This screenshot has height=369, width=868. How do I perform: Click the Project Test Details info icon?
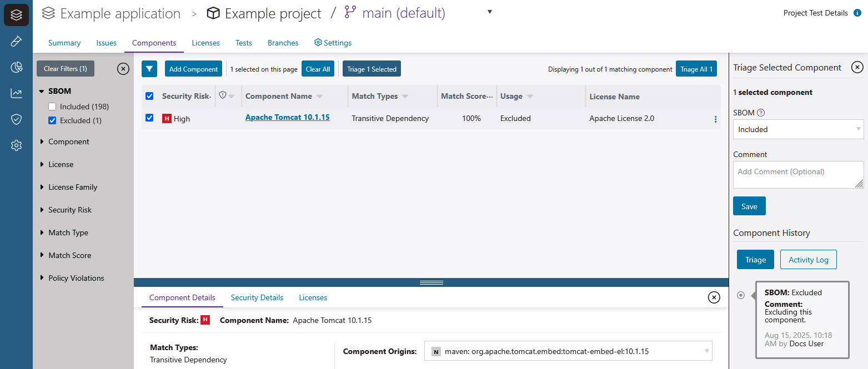(857, 12)
